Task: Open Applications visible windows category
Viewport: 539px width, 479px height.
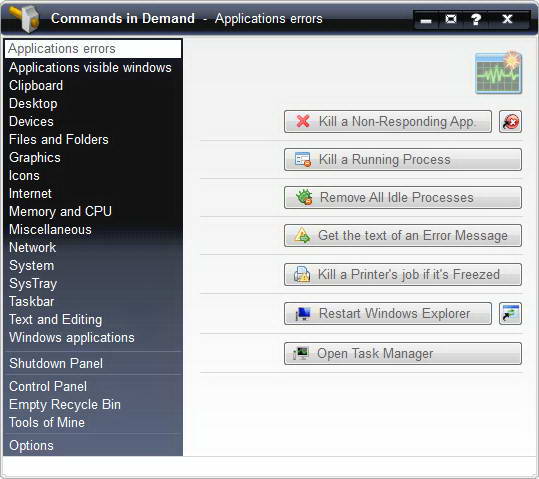Action: coord(93,67)
